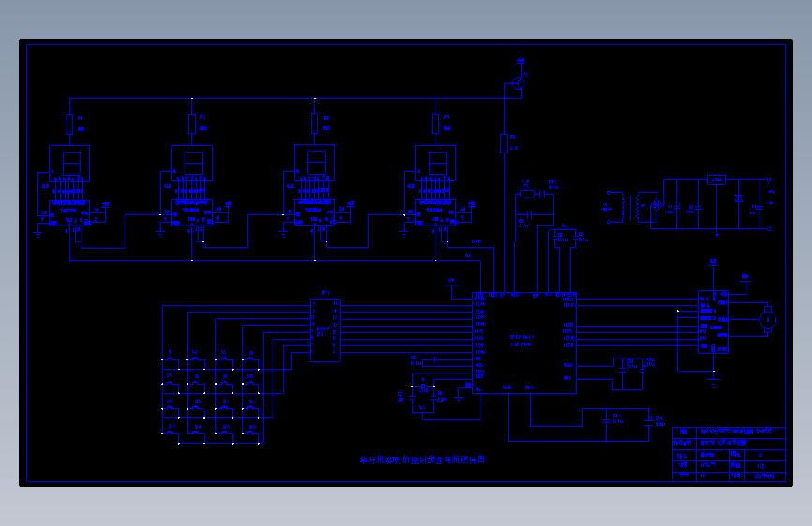Select the large microcontroller chip body
Image resolution: width=812 pixels, height=526 pixels.
[x=524, y=343]
